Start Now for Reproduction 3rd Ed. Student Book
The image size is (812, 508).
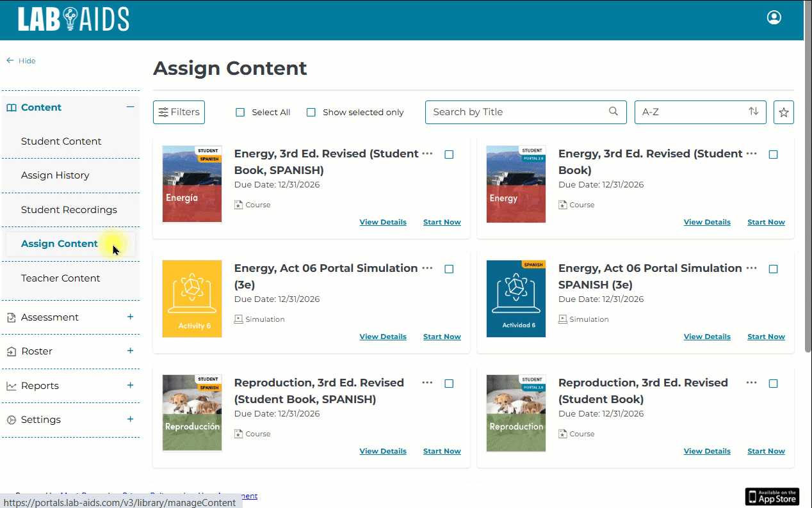766,451
